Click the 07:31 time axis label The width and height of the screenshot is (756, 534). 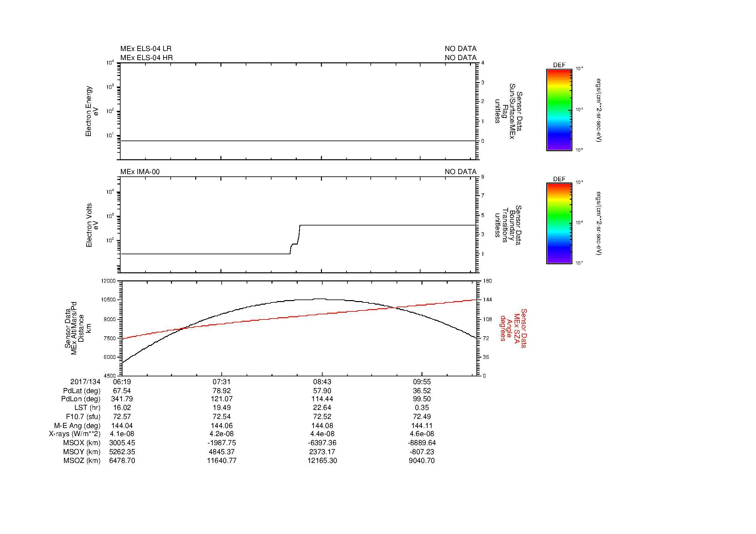[x=222, y=382]
